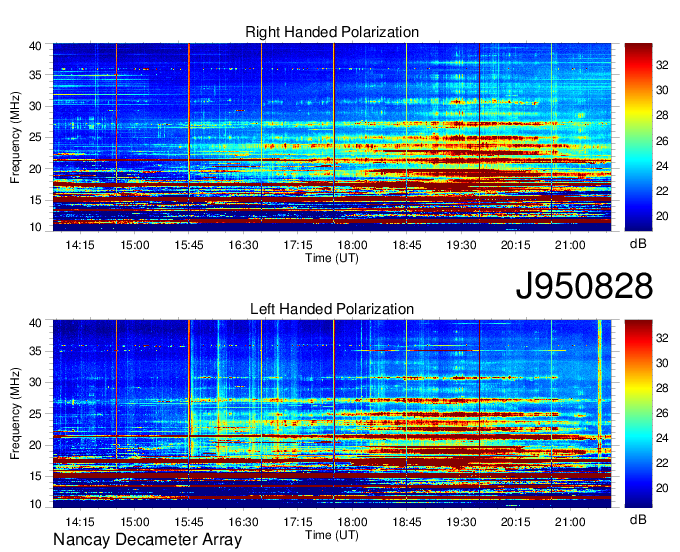
Task: Click the 15:45 tick on the Right Handed time axis
Action: point(189,245)
